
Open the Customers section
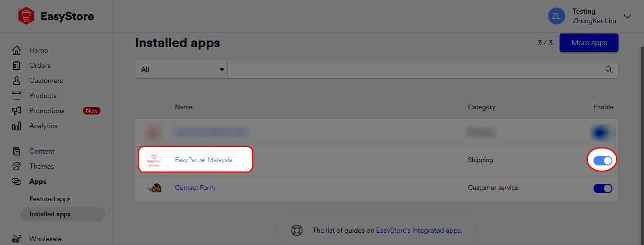(46, 81)
